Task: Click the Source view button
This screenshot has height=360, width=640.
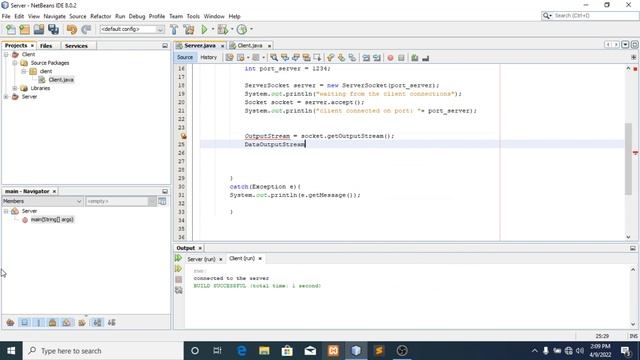Action: click(x=184, y=58)
